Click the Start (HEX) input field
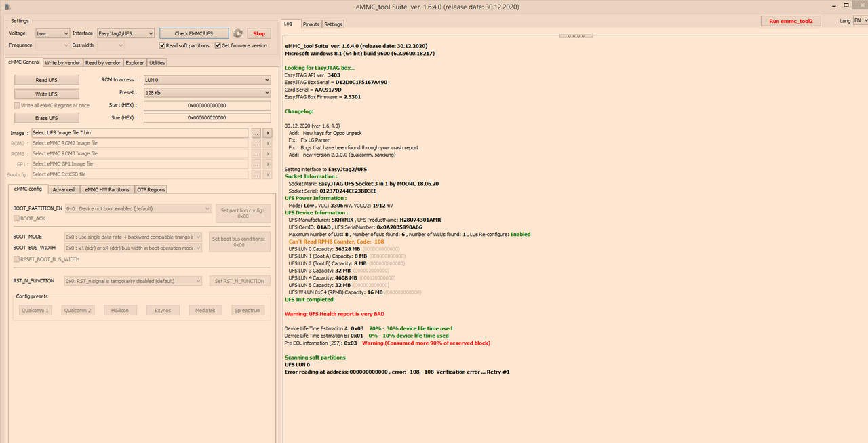This screenshot has width=868, height=443. point(207,105)
